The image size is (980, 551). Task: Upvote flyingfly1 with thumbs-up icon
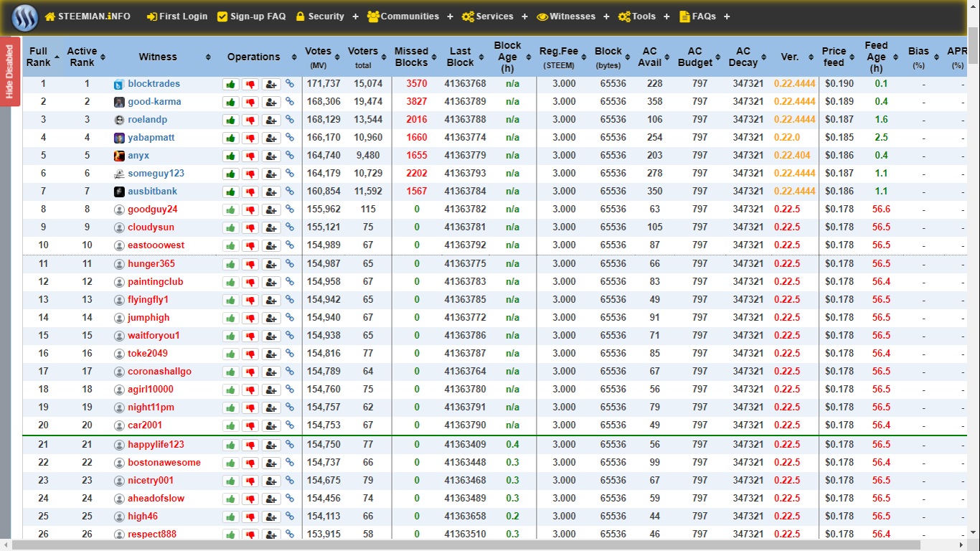(231, 301)
